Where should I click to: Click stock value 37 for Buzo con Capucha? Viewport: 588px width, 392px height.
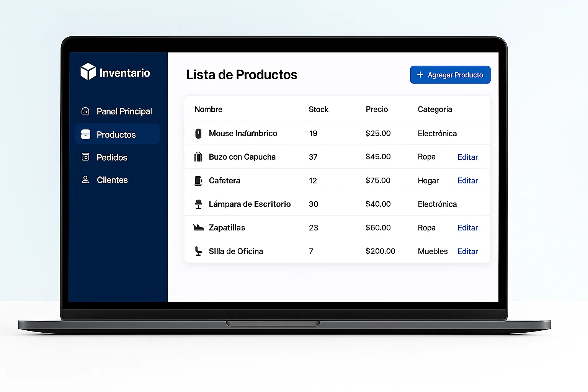(x=313, y=157)
